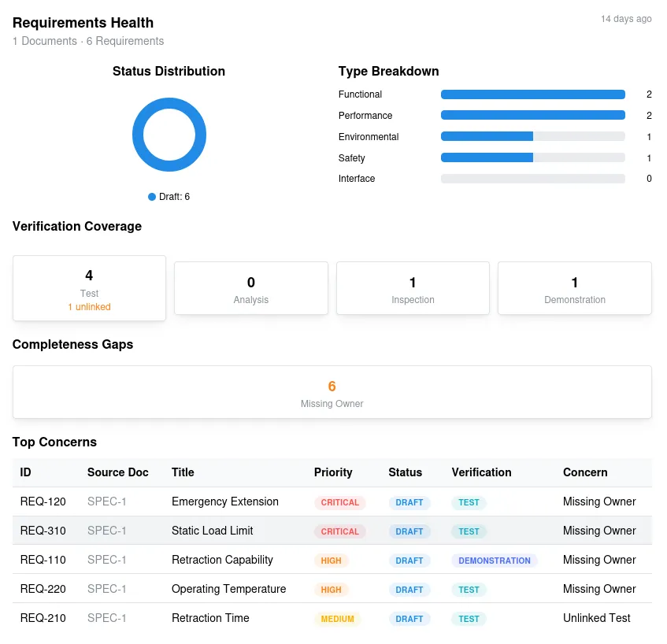The height and width of the screenshot is (644, 667).
Task: Sort by the Title column header
Action: pos(183,472)
